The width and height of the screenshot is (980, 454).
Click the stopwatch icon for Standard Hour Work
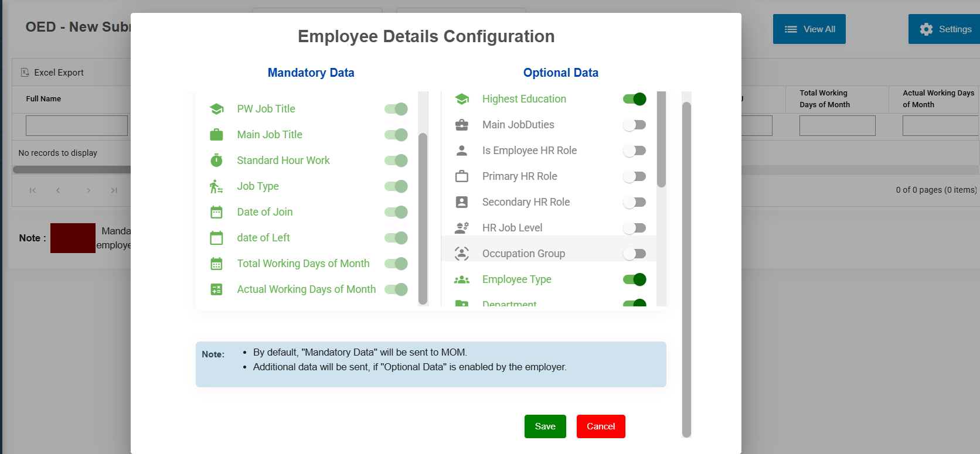(x=216, y=161)
